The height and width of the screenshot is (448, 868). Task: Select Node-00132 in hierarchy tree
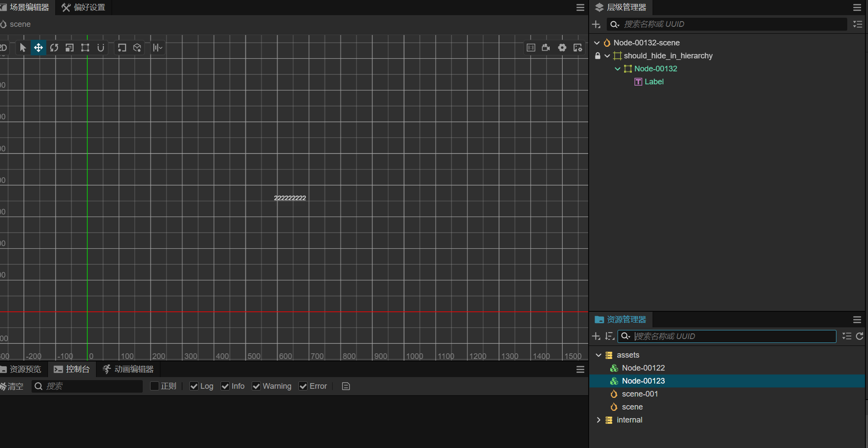click(656, 69)
